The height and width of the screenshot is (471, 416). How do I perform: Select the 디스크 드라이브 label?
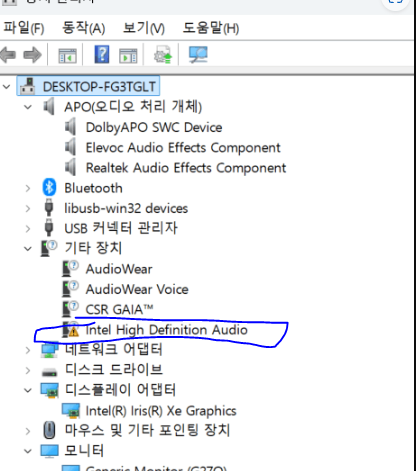point(114,370)
